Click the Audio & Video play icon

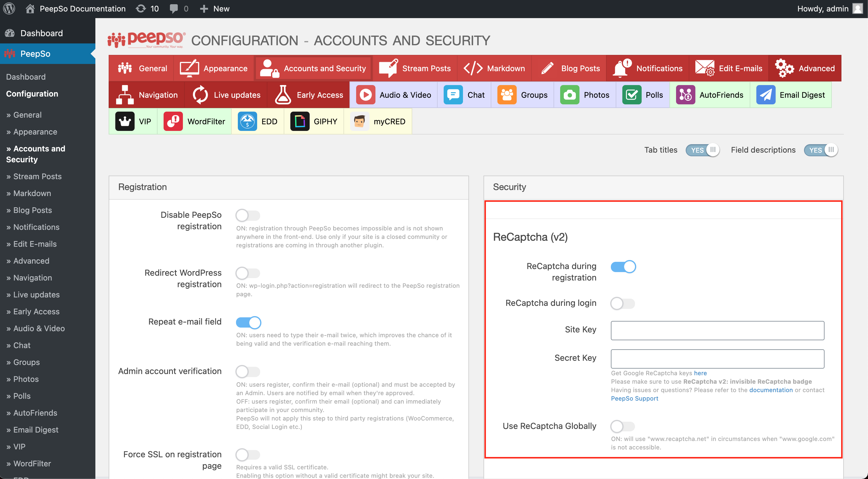click(x=365, y=95)
